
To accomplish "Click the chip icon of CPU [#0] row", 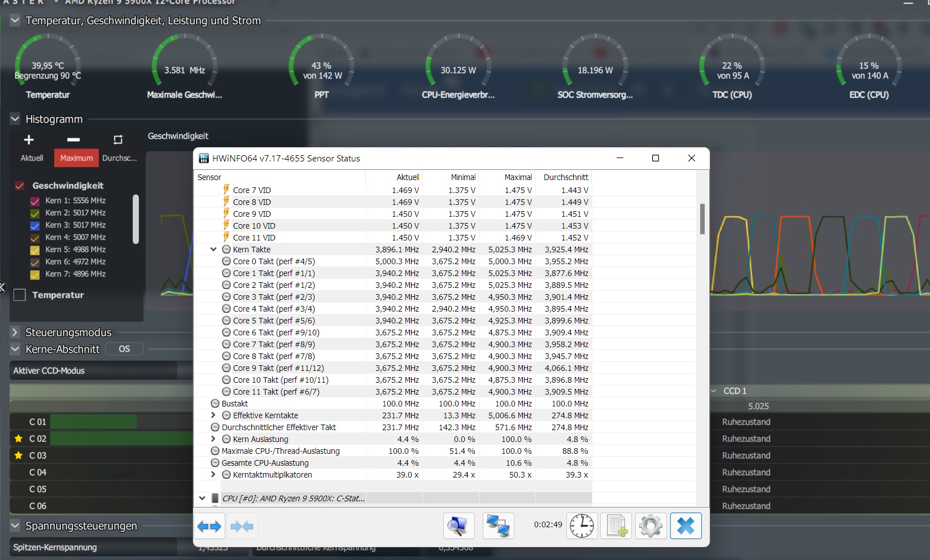I will tap(215, 498).
